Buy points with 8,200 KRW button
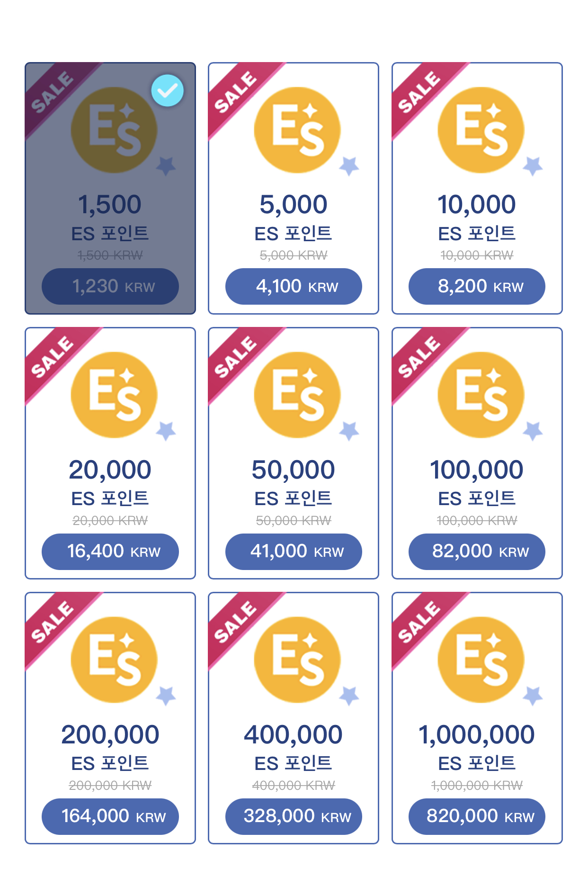The width and height of the screenshot is (588, 887). (477, 286)
